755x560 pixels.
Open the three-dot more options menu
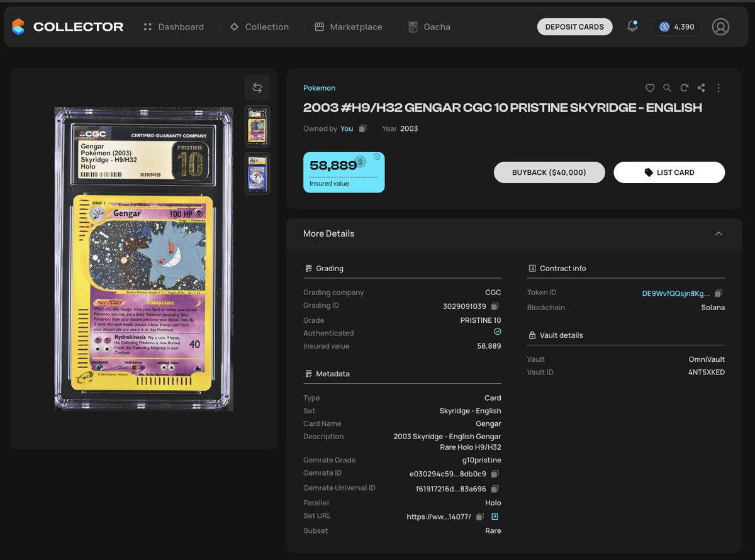[x=719, y=88]
